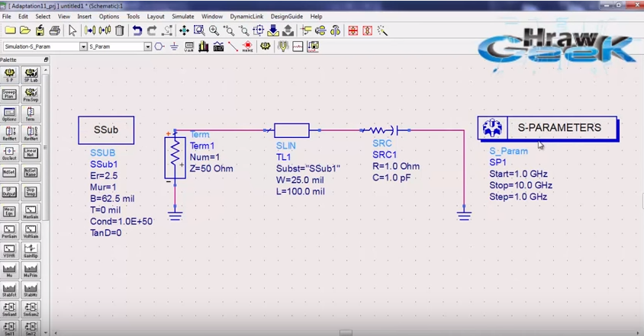Click the palette scroll-down arrow
This screenshot has width=644, height=336.
click(x=46, y=333)
